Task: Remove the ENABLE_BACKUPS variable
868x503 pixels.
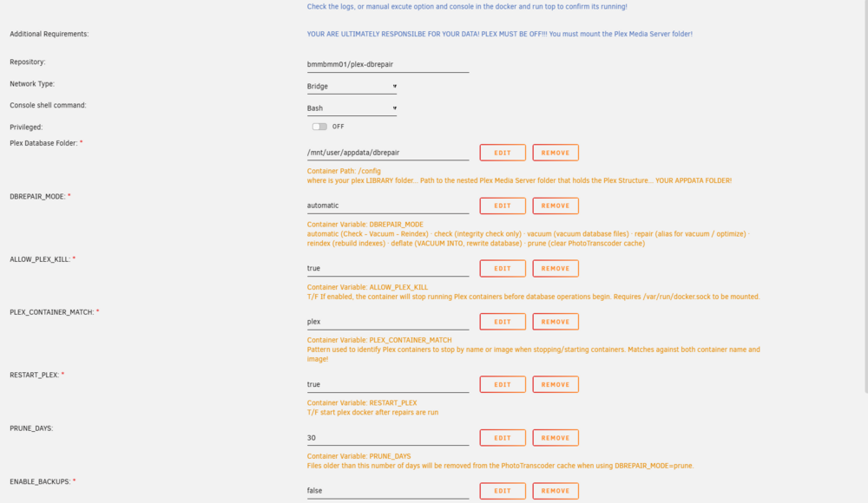Action: click(x=556, y=491)
